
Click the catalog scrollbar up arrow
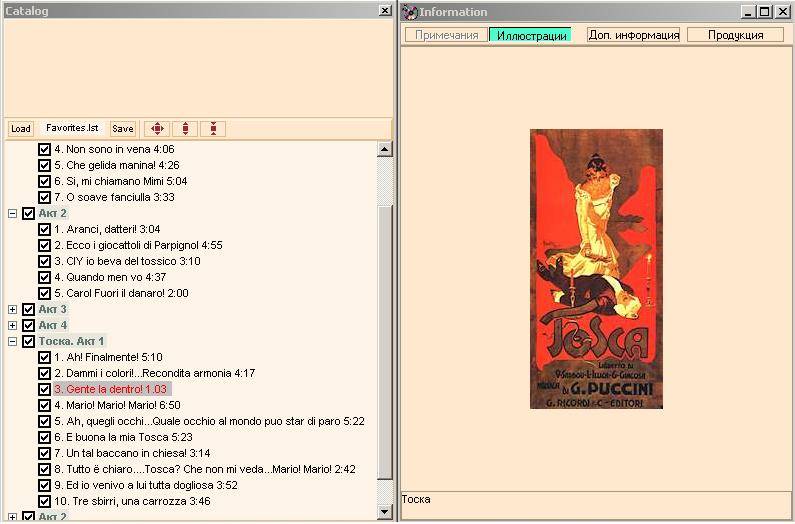384,149
